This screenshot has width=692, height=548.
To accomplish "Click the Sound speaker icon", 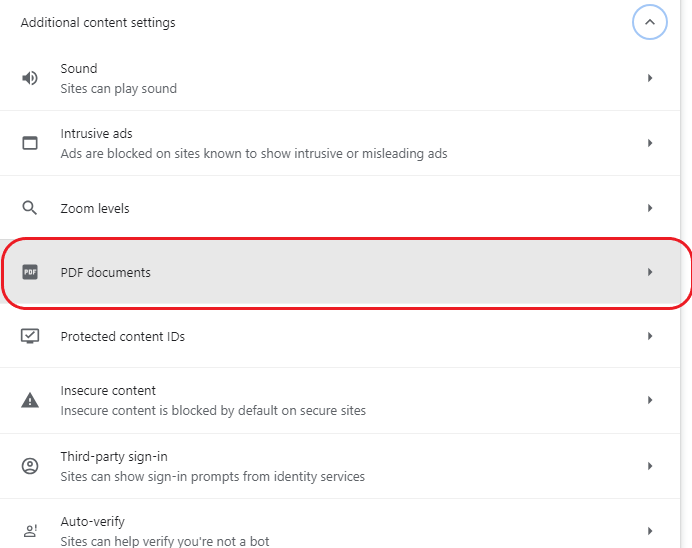I will pyautogui.click(x=30, y=78).
